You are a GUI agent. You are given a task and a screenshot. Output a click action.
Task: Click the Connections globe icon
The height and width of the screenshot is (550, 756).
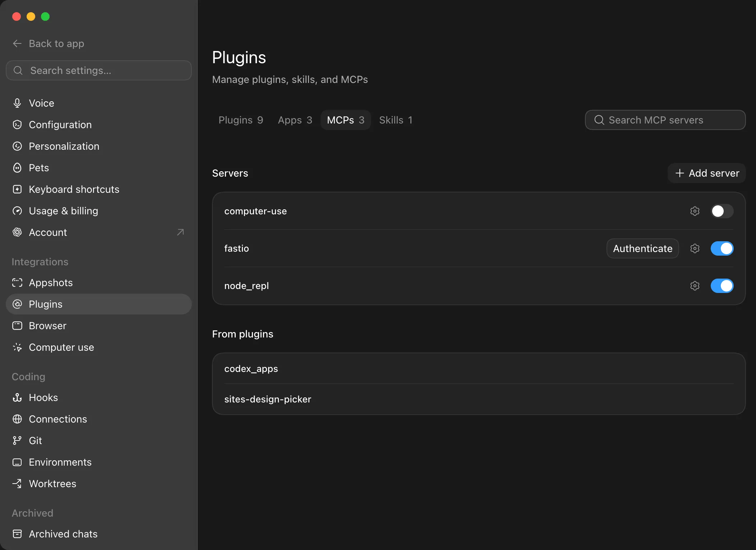17,419
